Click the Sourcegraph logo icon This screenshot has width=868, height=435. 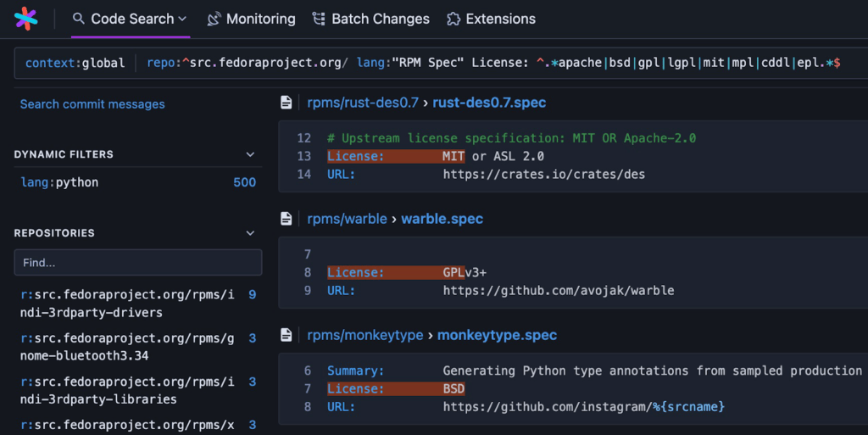click(x=26, y=18)
